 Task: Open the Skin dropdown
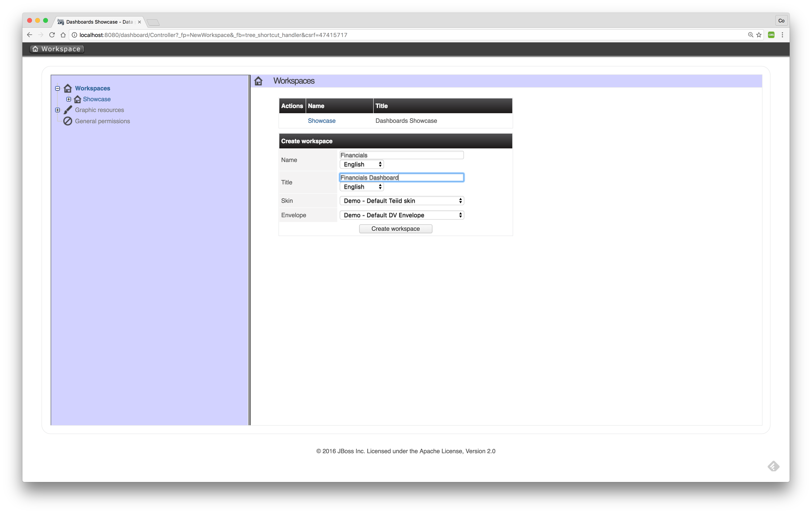402,200
